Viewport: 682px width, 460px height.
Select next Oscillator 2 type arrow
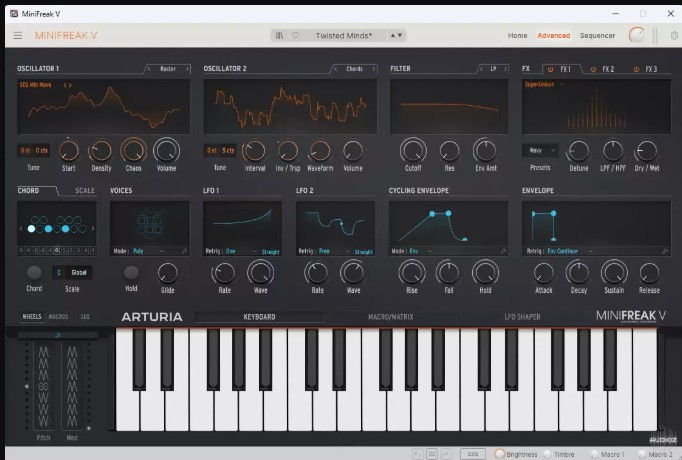coord(374,69)
